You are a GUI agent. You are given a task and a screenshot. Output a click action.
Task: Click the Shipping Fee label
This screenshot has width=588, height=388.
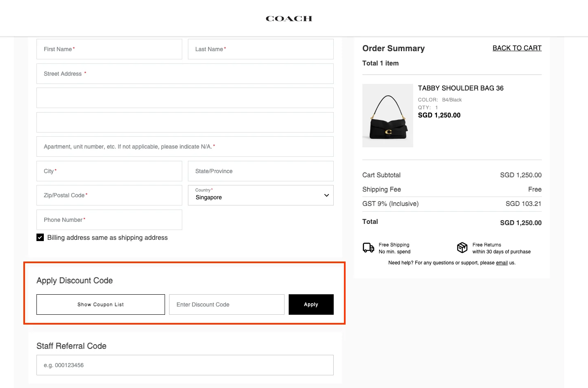point(382,189)
